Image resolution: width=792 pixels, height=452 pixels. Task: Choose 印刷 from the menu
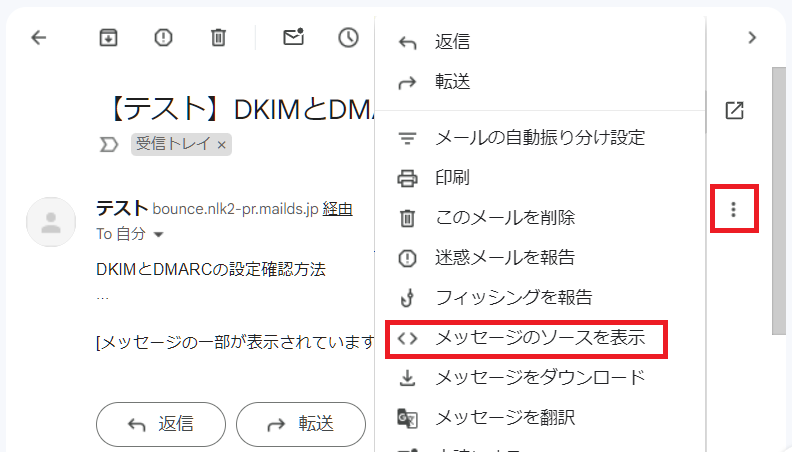click(x=540, y=178)
